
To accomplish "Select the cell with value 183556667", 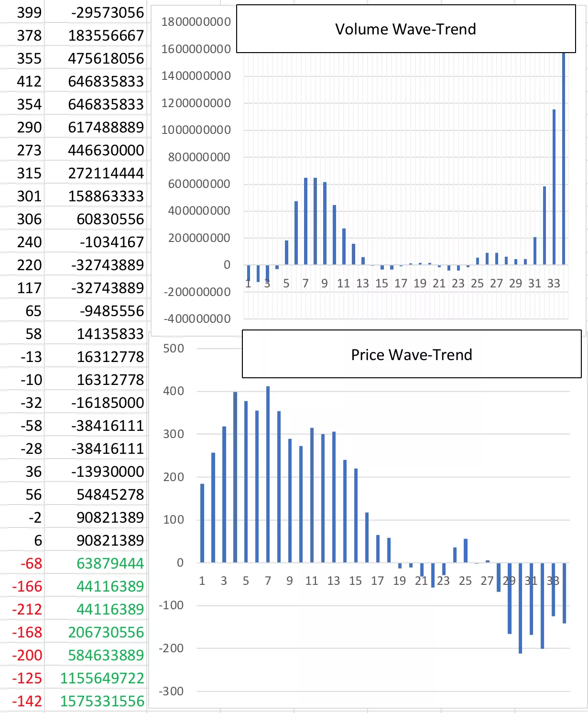I will point(106,36).
